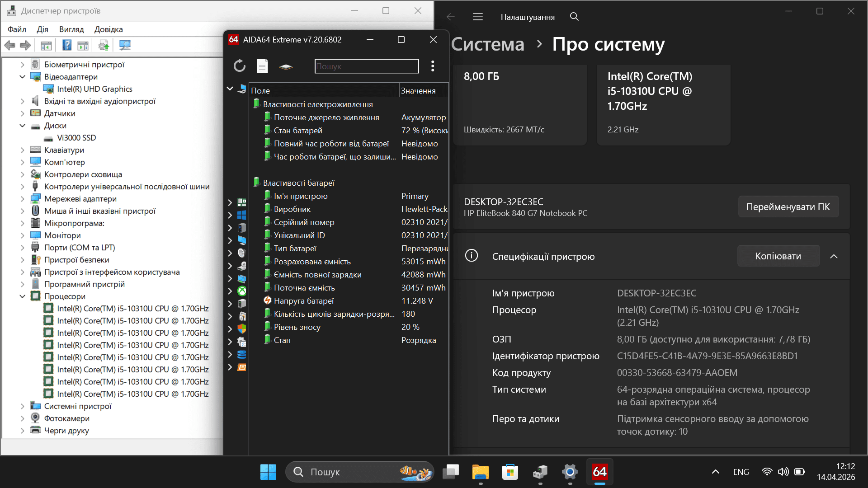Click the Копіювати button
This screenshot has height=488, width=868.
click(778, 256)
